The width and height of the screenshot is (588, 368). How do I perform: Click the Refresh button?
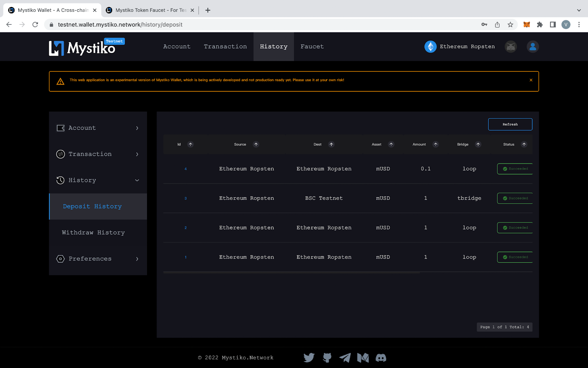(x=510, y=124)
